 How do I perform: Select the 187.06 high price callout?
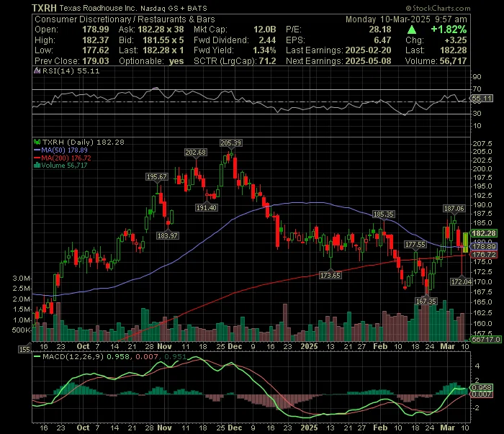454,208
